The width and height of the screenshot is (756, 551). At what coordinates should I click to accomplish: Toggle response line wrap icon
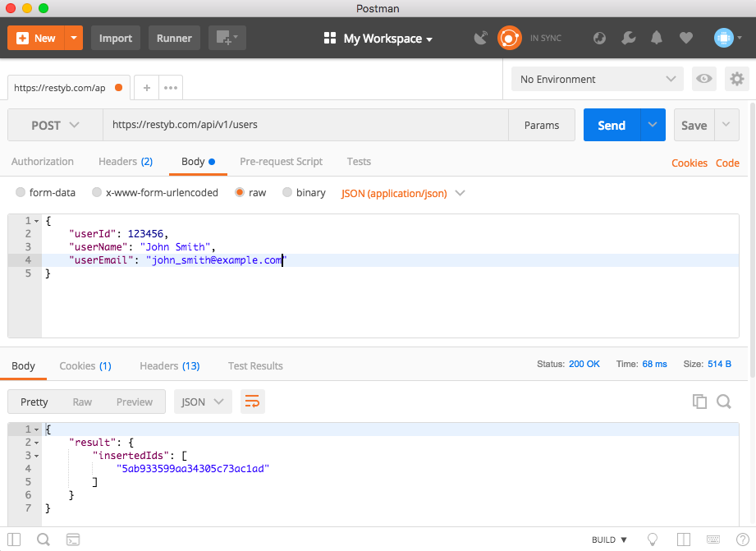(x=252, y=402)
